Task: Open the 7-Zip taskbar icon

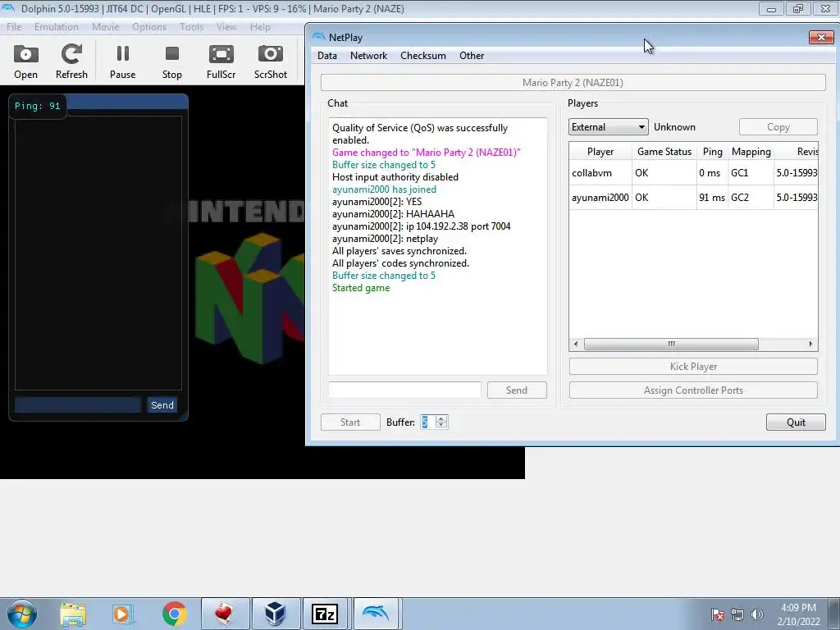Action: [x=325, y=614]
